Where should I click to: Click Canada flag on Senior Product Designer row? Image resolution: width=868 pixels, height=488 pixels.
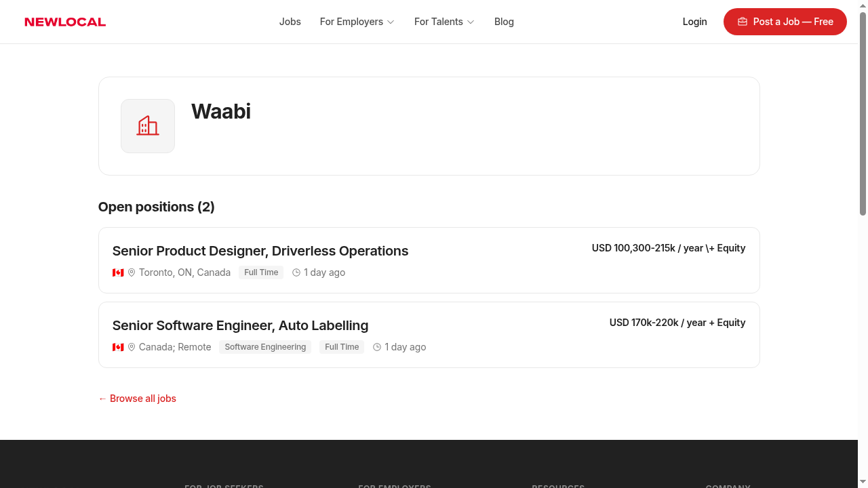click(x=118, y=272)
